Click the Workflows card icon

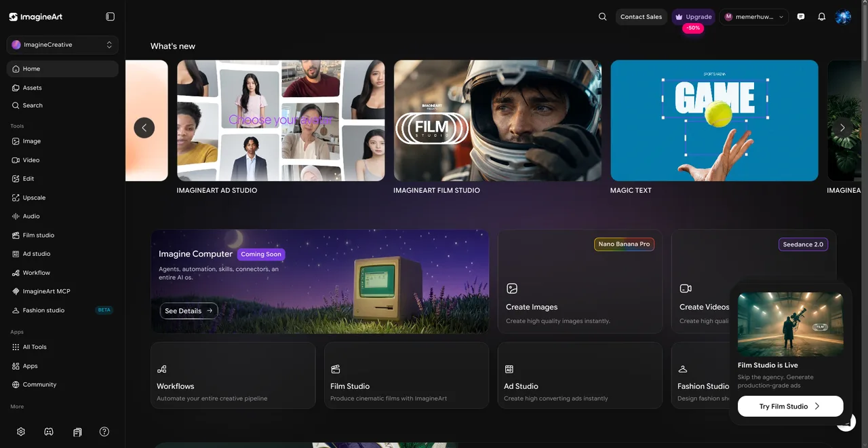162,369
